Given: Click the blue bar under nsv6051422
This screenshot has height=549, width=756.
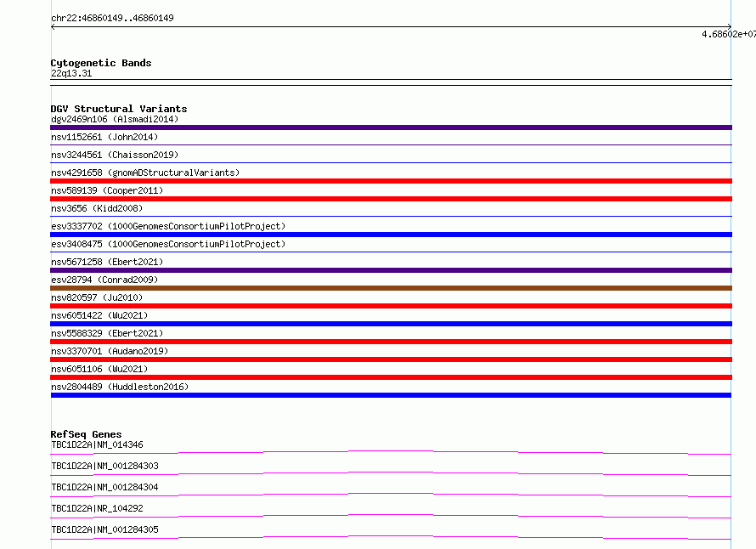Looking at the screenshot, I should (x=391, y=324).
